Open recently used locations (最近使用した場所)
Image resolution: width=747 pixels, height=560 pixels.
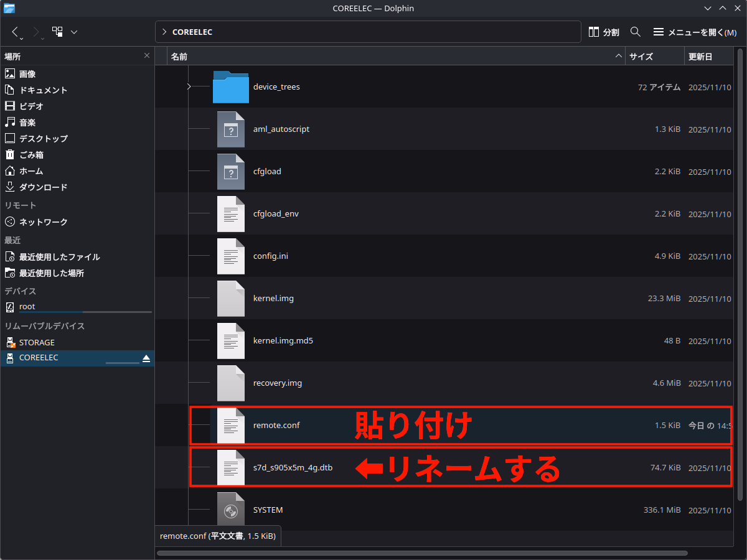[77, 273]
